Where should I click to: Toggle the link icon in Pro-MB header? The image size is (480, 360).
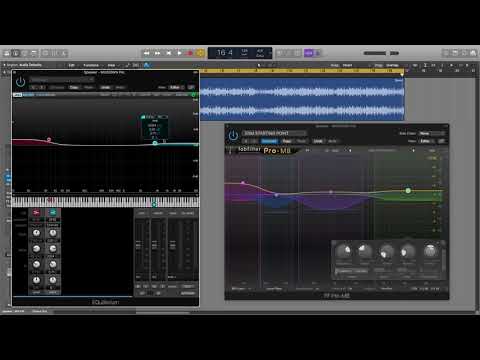[442, 141]
